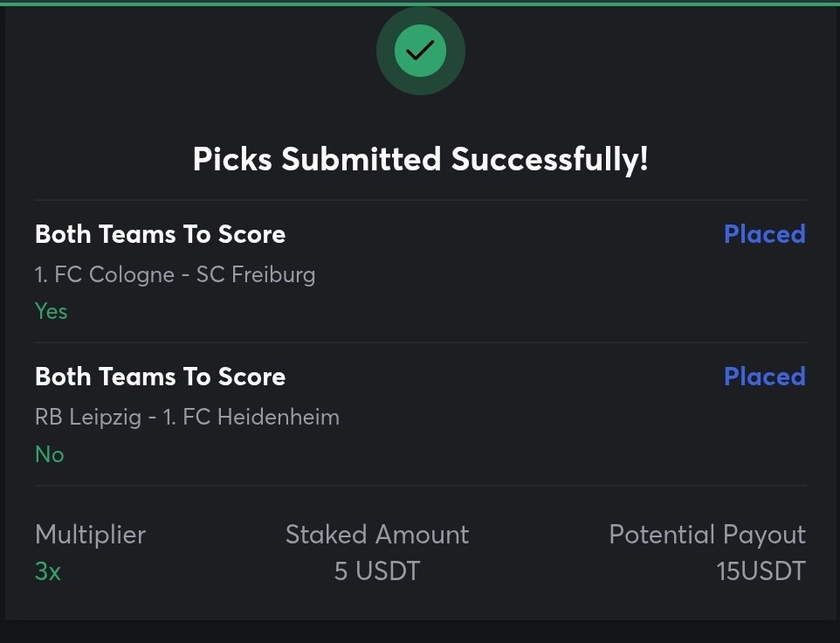Image resolution: width=840 pixels, height=643 pixels.
Task: Select the 1. FC Cologne - SC Freiburg match
Action: click(x=176, y=274)
